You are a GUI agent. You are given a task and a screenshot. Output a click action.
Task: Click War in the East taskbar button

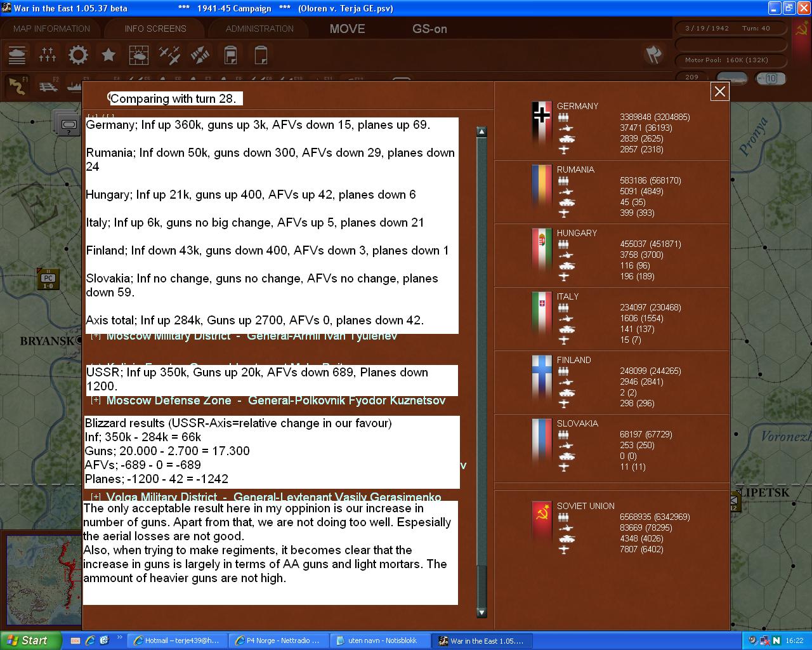point(482,640)
